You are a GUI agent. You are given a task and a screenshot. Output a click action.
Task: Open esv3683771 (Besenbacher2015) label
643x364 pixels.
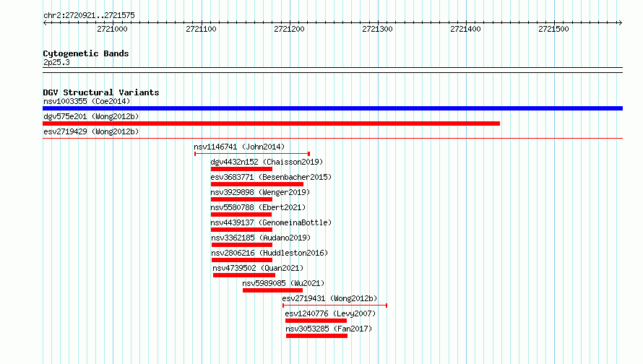(271, 177)
